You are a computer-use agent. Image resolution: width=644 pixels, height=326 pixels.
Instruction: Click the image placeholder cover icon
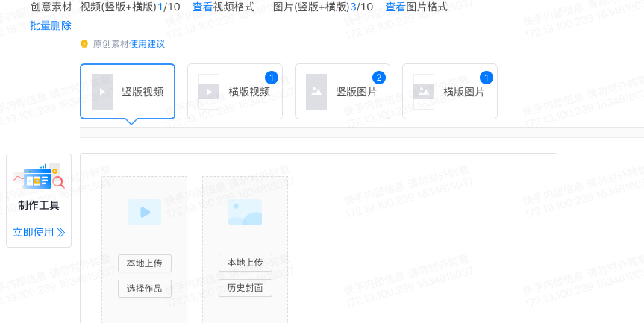(x=246, y=213)
